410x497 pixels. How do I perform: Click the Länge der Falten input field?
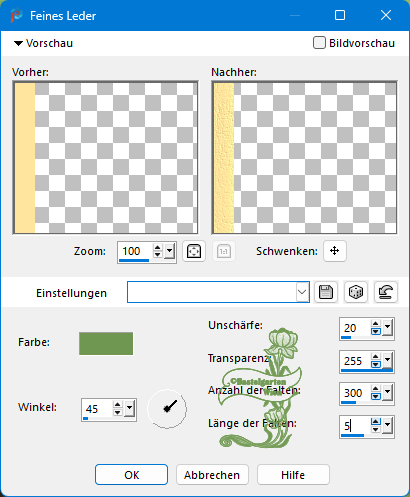[355, 426]
